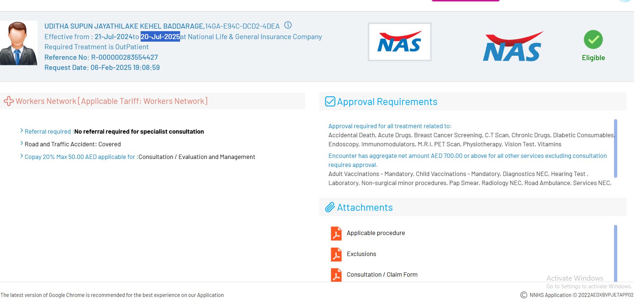Screen dimensions: 644x302
Task: Open the Exclusions PDF icon
Action: pos(336,254)
